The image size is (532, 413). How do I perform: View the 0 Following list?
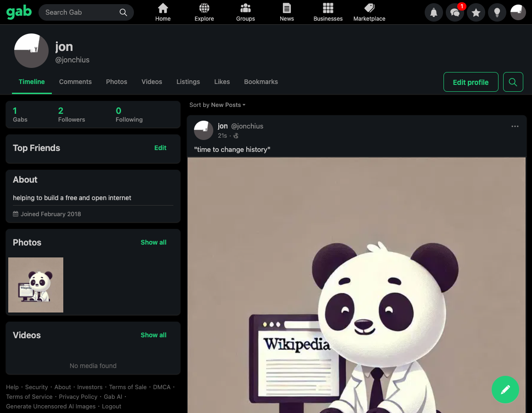click(129, 114)
